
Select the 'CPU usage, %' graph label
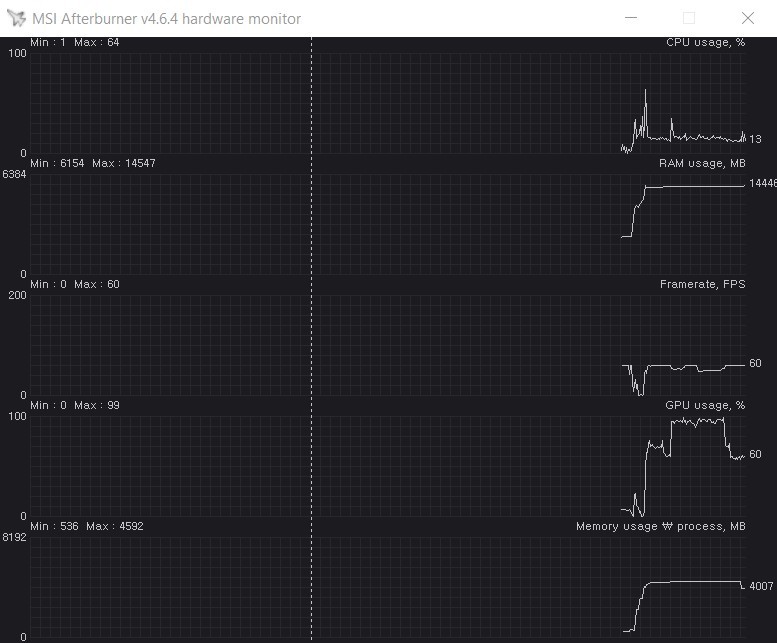pyautogui.click(x=705, y=43)
